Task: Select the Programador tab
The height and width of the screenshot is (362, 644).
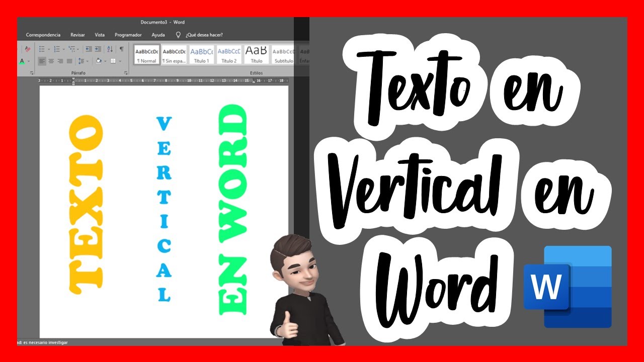Action: [128, 35]
